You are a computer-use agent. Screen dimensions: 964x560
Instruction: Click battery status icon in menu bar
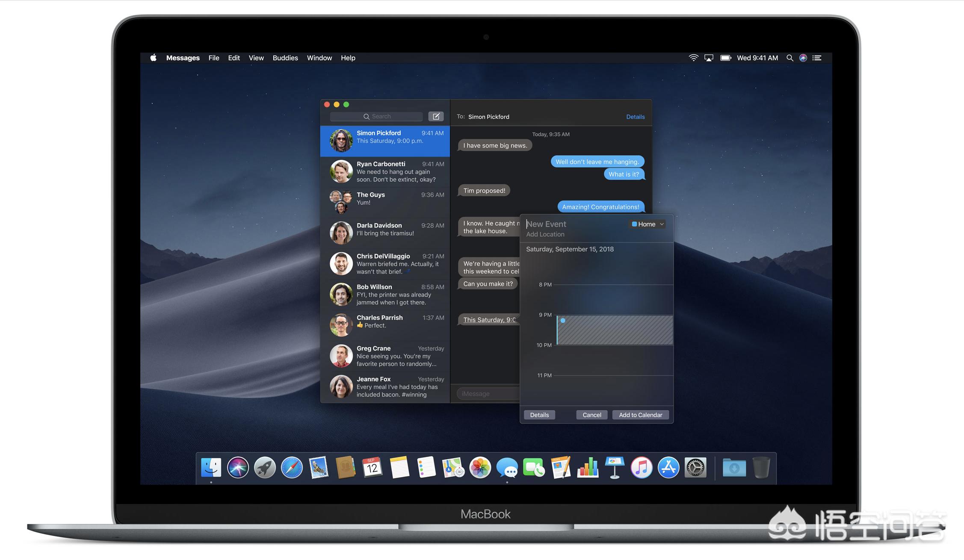(725, 58)
